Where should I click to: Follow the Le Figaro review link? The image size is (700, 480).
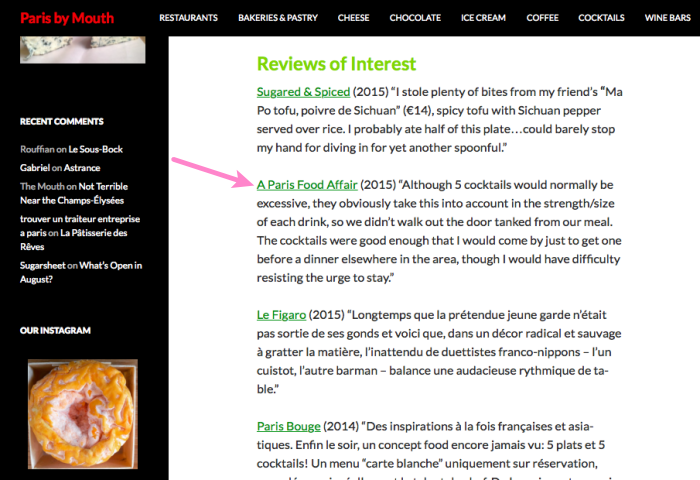coord(281,315)
